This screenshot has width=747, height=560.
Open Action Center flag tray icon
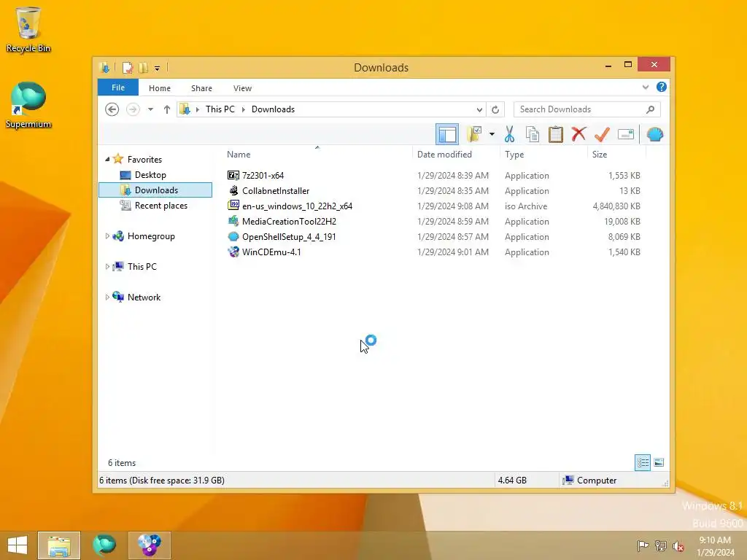pyautogui.click(x=643, y=545)
